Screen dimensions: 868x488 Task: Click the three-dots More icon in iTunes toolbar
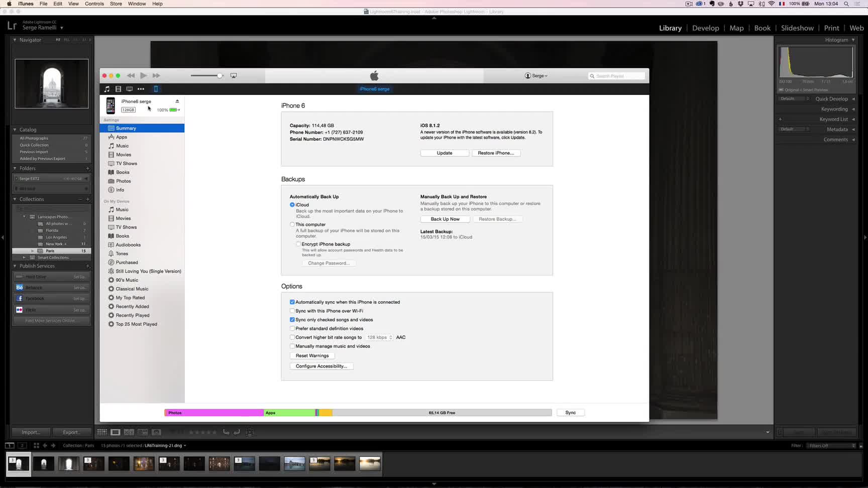coord(141,89)
